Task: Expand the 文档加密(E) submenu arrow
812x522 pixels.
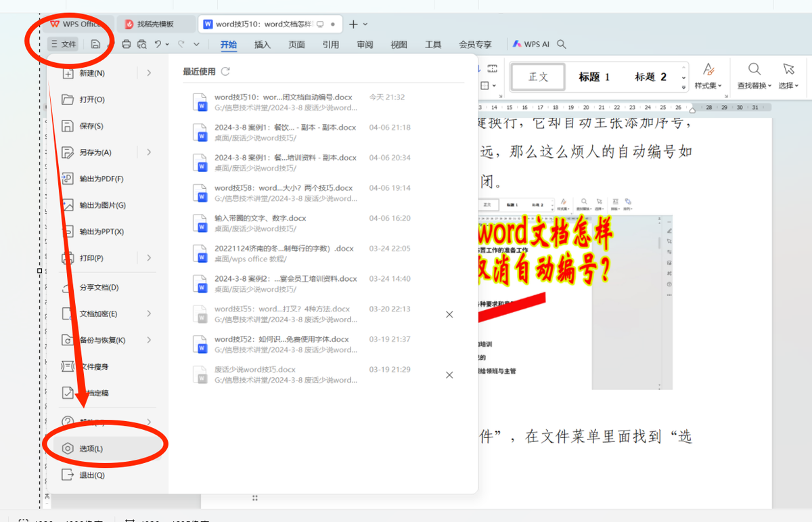Action: pos(149,313)
